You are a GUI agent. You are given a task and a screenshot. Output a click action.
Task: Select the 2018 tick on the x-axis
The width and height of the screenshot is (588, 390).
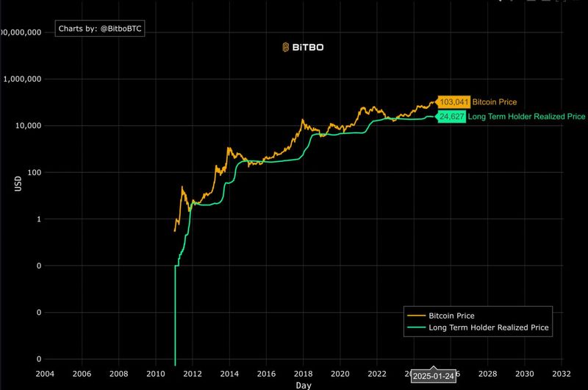coord(304,373)
